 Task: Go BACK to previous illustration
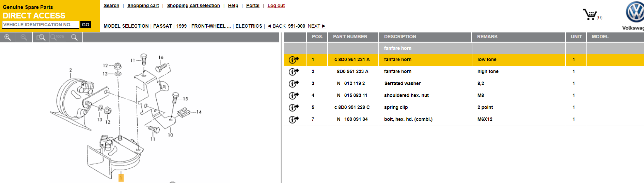click(276, 26)
